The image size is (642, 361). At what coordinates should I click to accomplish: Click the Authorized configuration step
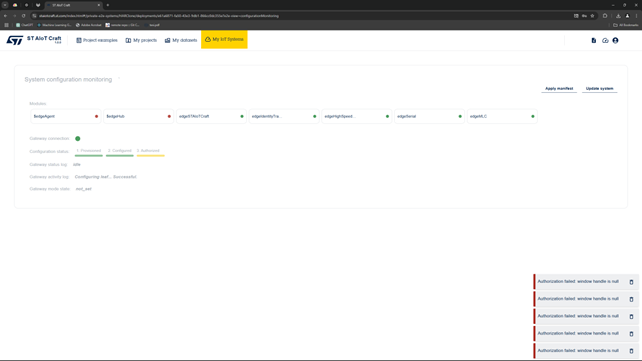pos(150,151)
